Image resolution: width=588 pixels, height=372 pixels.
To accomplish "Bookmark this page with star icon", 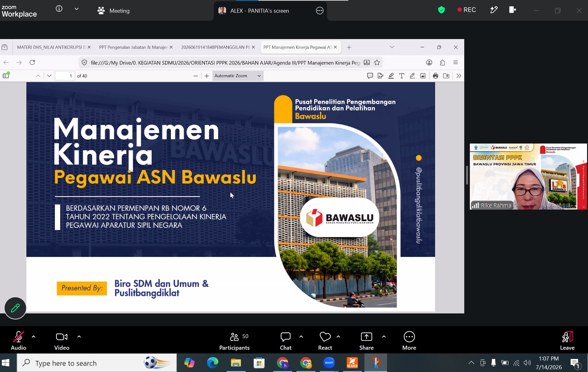I will [x=377, y=62].
